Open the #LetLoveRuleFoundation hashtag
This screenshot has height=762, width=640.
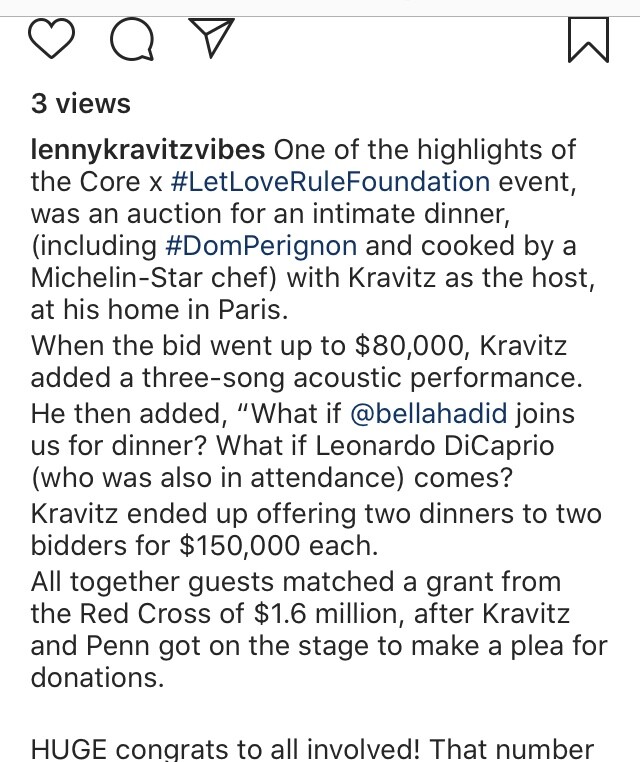tap(330, 182)
